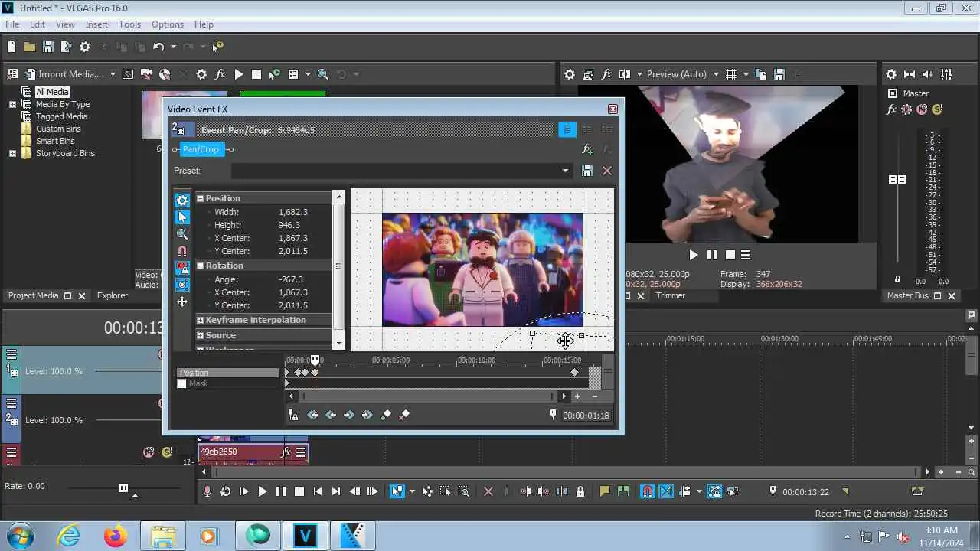Open the Preset dropdown
The width and height of the screenshot is (980, 551).
click(x=566, y=171)
